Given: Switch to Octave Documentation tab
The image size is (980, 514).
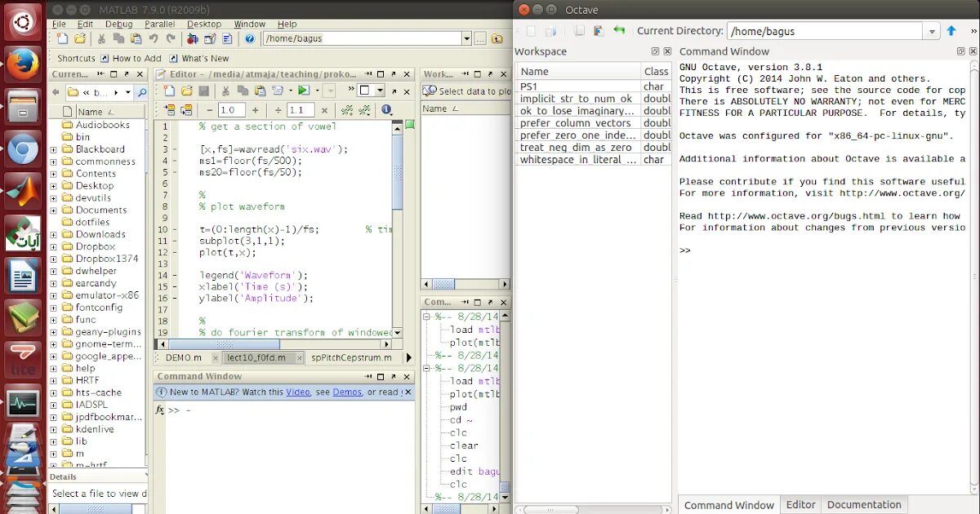Looking at the screenshot, I should coord(864,505).
